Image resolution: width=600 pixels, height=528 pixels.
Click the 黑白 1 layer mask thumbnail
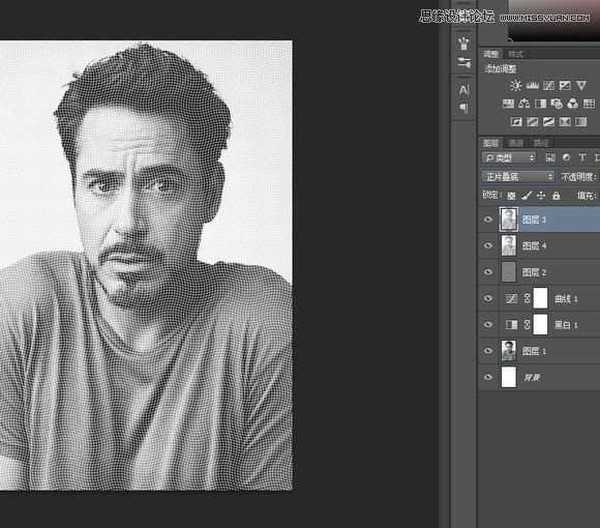(540, 324)
